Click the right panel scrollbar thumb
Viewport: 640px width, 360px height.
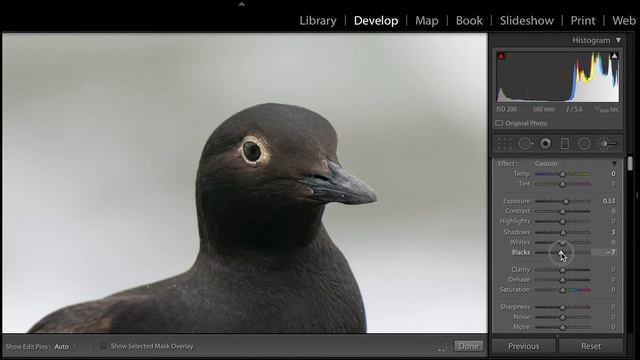click(630, 163)
